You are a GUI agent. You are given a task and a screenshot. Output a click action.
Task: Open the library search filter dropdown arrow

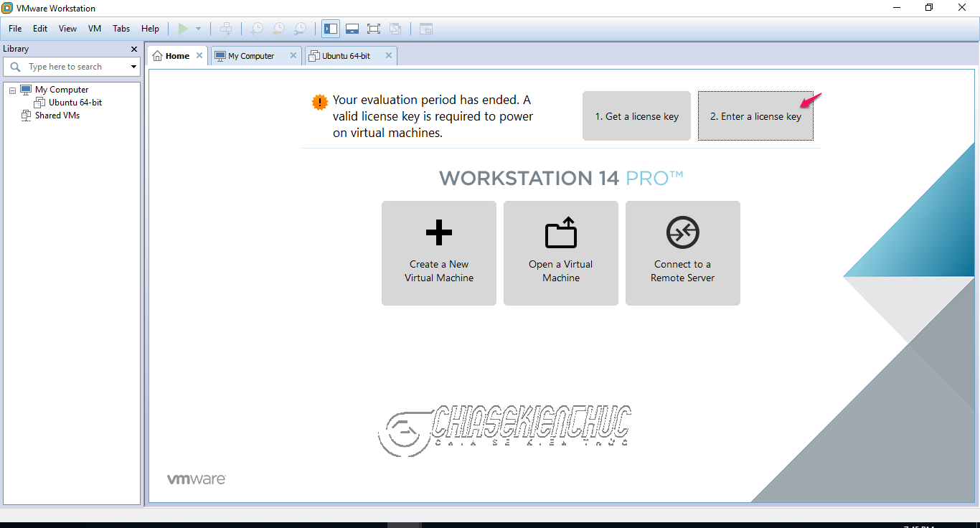pyautogui.click(x=133, y=67)
